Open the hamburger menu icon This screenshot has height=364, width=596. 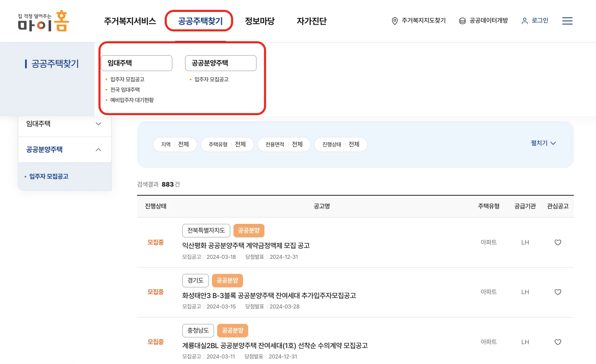[x=567, y=21]
